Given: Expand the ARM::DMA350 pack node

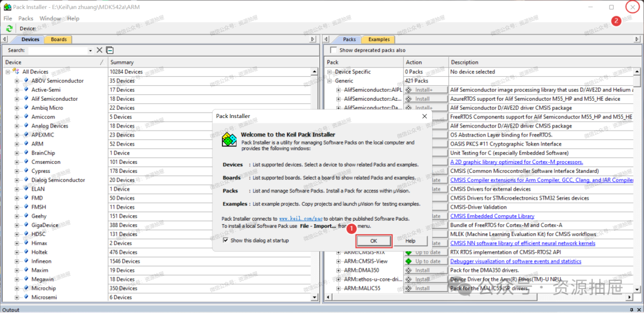Looking at the screenshot, I should click(339, 270).
